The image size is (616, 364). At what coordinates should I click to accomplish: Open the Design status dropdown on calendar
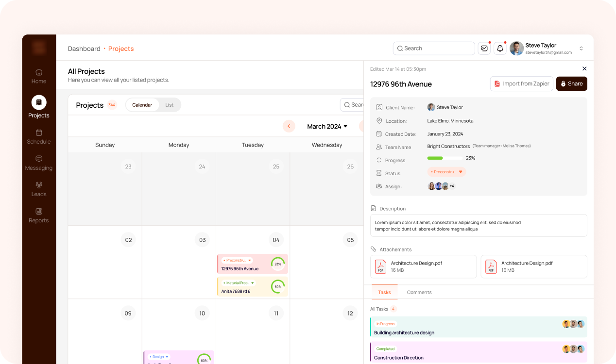coord(159,357)
